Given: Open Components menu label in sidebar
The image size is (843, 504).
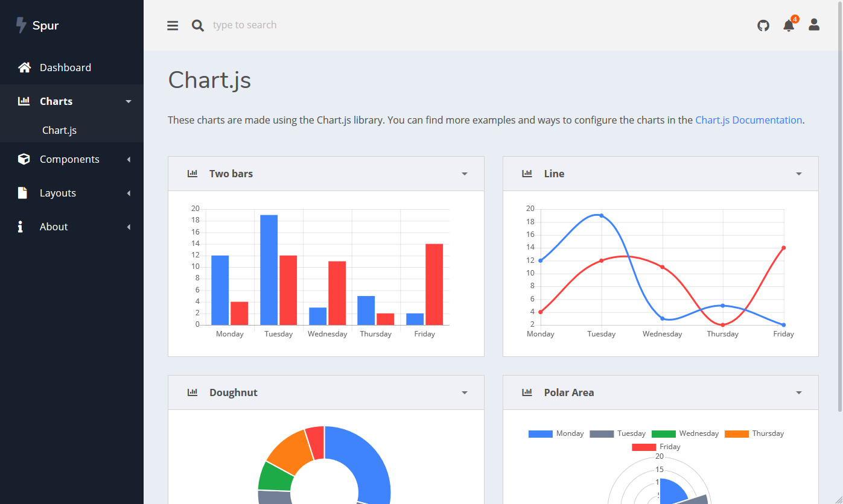Looking at the screenshot, I should click(x=69, y=159).
